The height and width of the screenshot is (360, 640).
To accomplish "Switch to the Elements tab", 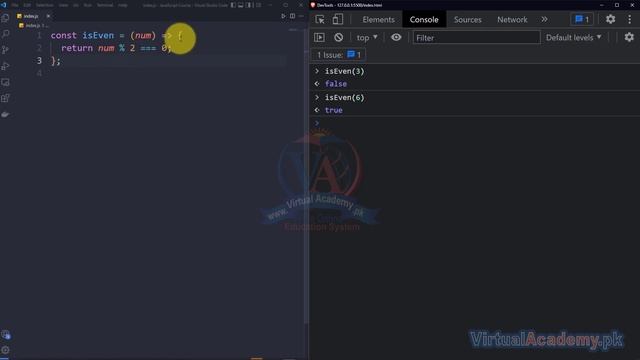I will 378,20.
